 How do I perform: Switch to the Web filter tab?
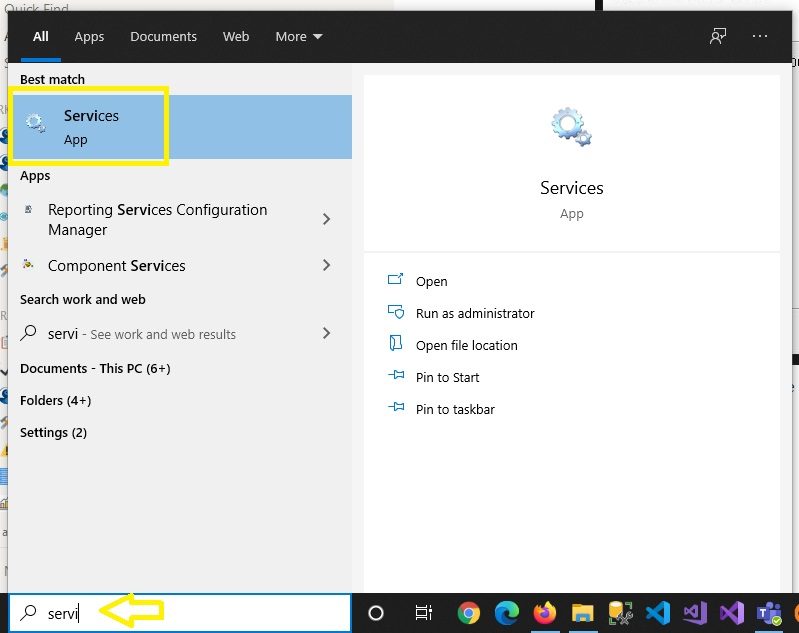[236, 37]
